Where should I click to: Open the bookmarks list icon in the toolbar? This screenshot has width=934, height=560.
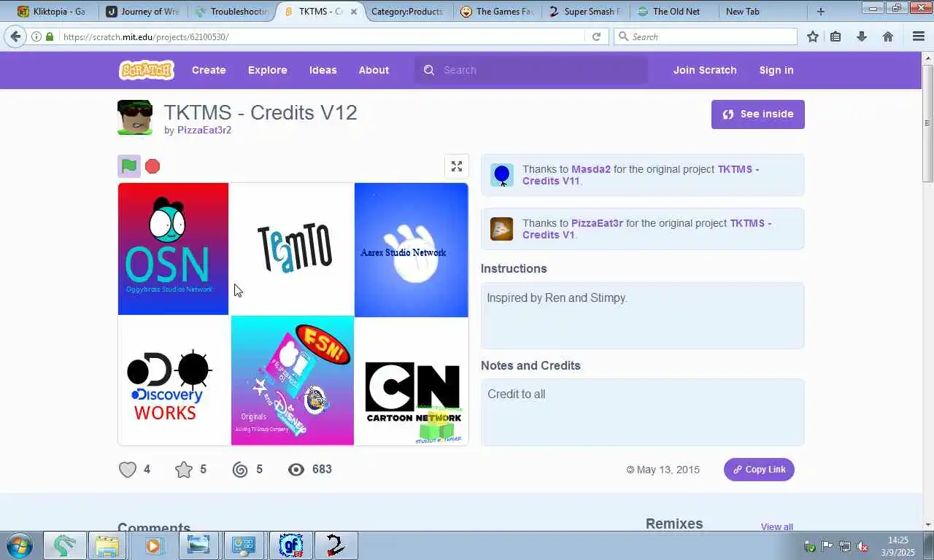tap(835, 36)
